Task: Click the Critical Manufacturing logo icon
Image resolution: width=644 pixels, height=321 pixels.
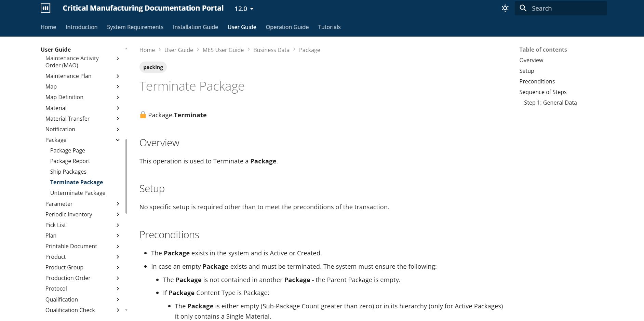Action: point(45,8)
